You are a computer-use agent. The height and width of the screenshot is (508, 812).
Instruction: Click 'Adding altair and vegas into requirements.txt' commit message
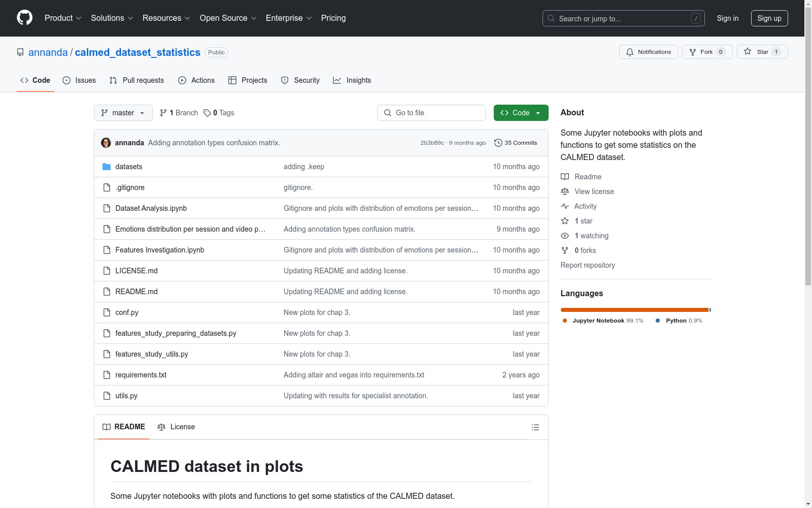pos(354,375)
